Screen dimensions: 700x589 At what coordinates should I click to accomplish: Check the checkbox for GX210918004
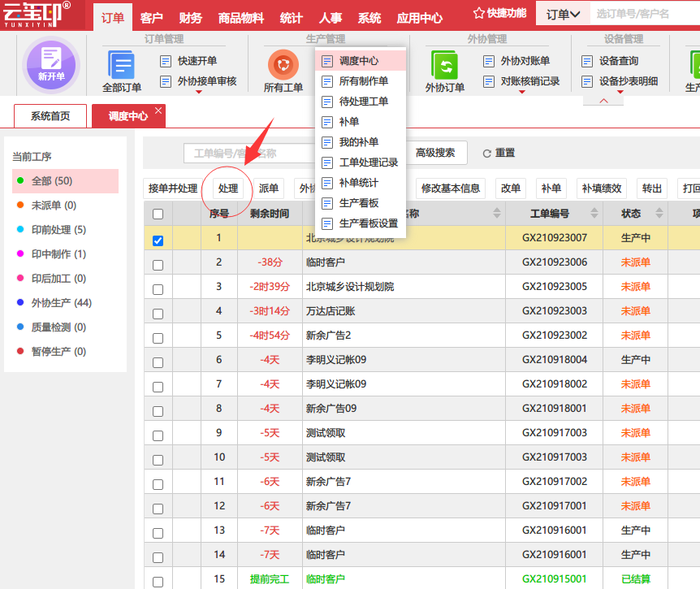tap(158, 362)
